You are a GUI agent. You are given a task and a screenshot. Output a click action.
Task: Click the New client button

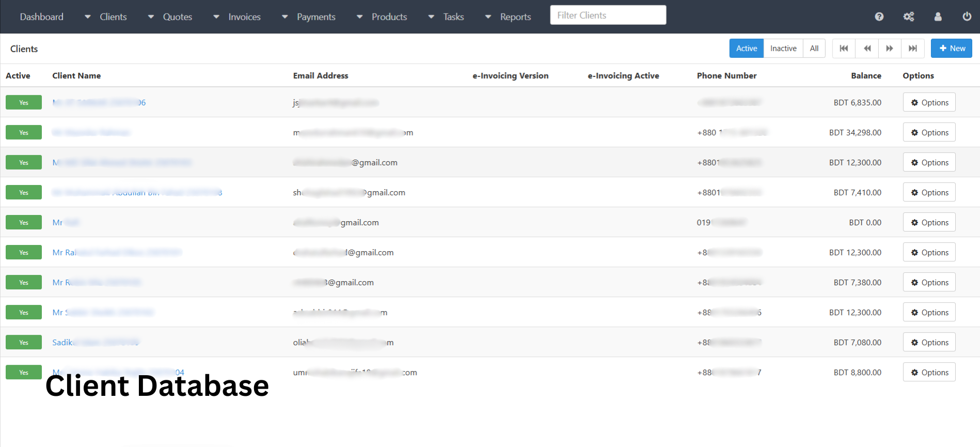point(951,49)
